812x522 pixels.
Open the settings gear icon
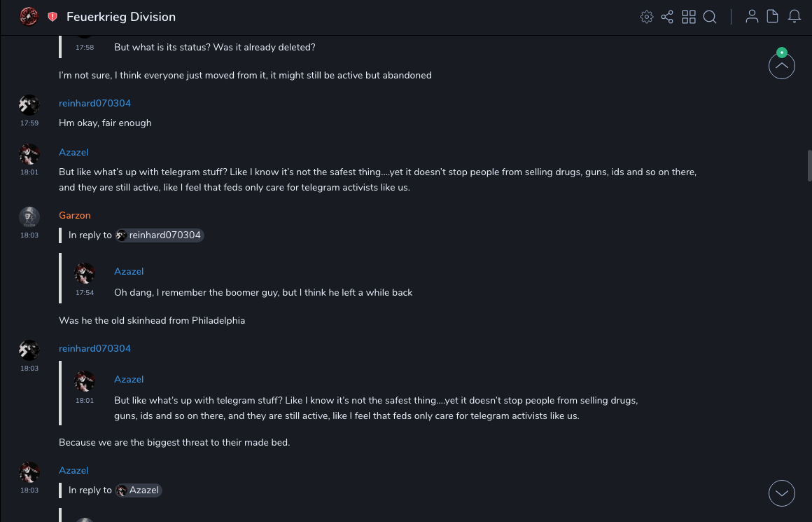(x=647, y=17)
